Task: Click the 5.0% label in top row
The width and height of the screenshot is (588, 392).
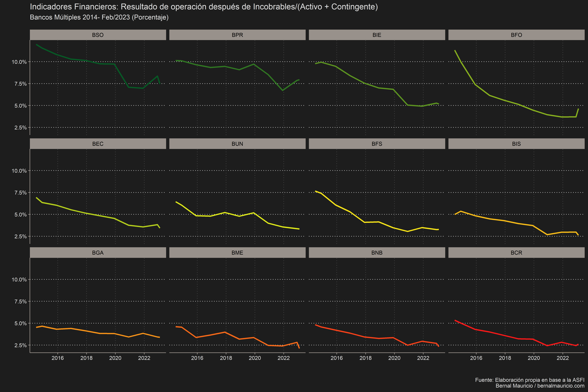Action: [20, 106]
